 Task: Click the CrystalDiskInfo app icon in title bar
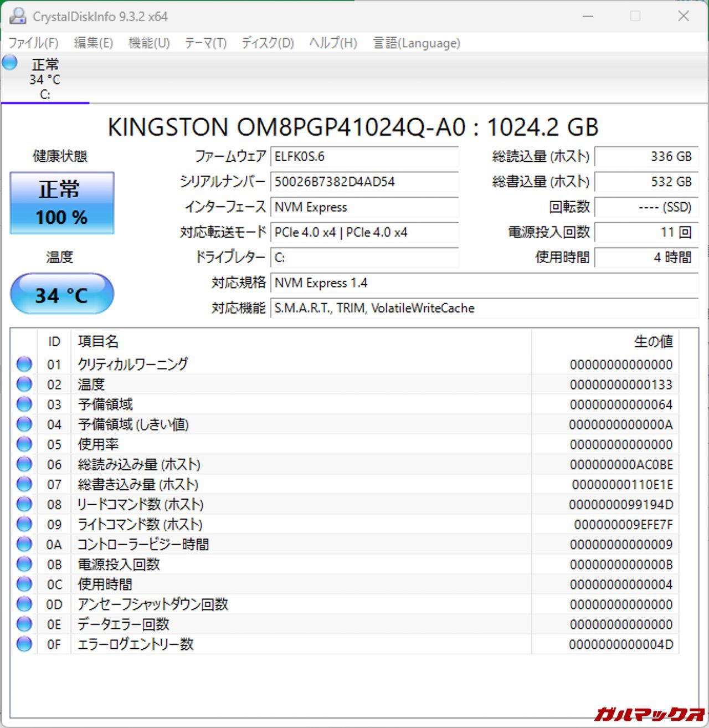pos(18,16)
